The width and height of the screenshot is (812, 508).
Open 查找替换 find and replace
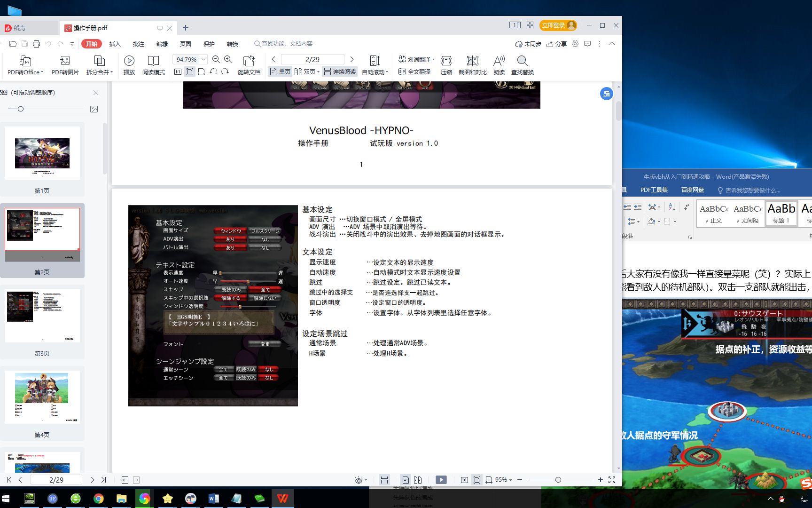point(523,65)
